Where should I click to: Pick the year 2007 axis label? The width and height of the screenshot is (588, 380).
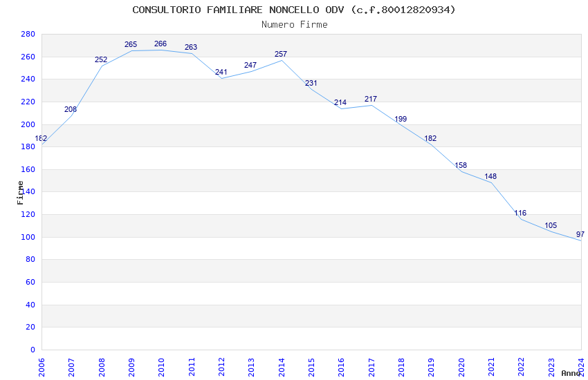tap(72, 367)
